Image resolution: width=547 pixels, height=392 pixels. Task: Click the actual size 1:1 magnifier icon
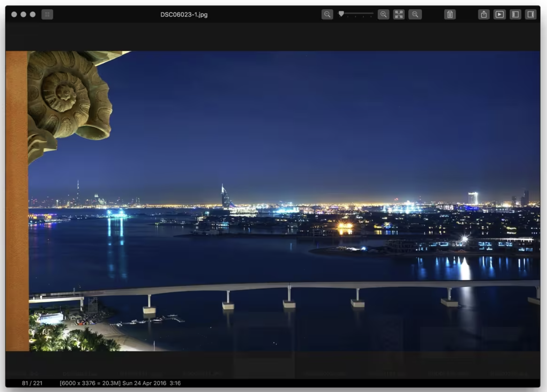[415, 15]
